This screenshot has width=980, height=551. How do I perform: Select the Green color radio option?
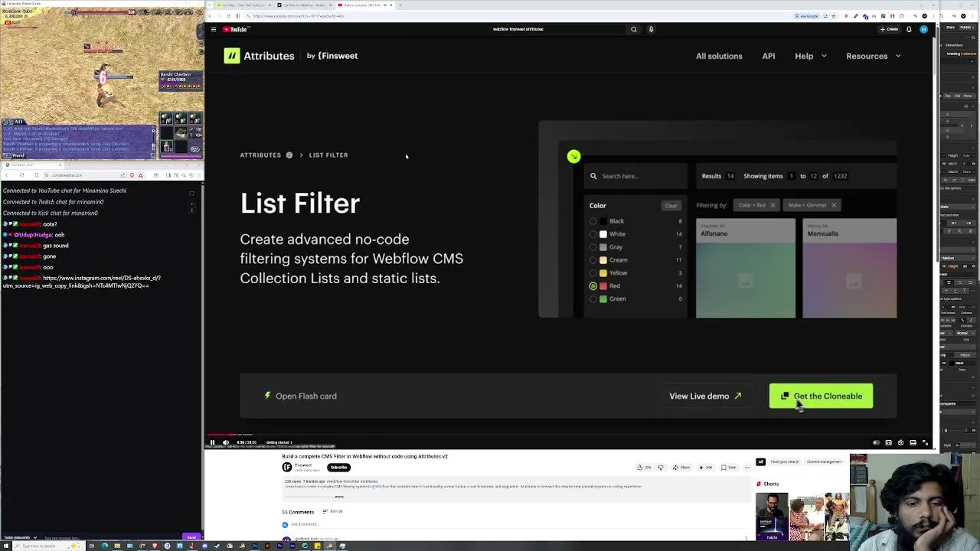point(593,298)
